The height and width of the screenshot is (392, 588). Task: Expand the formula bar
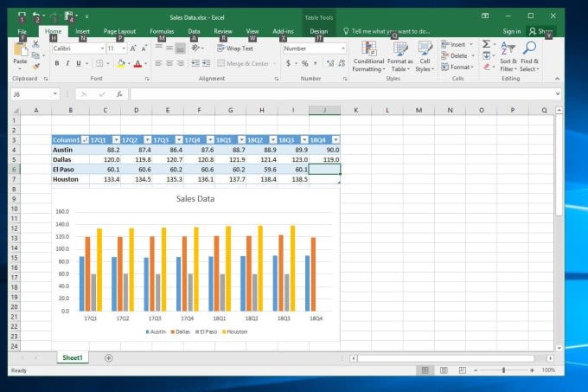coord(558,94)
